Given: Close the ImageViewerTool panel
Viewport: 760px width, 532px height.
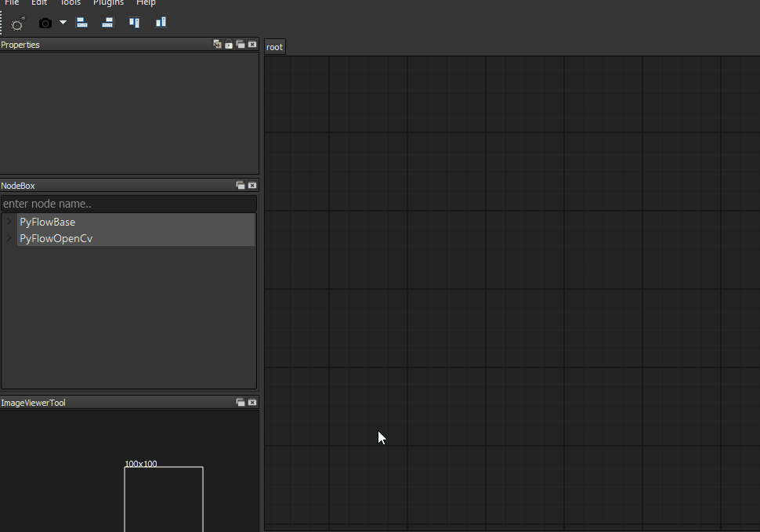Looking at the screenshot, I should 252,402.
